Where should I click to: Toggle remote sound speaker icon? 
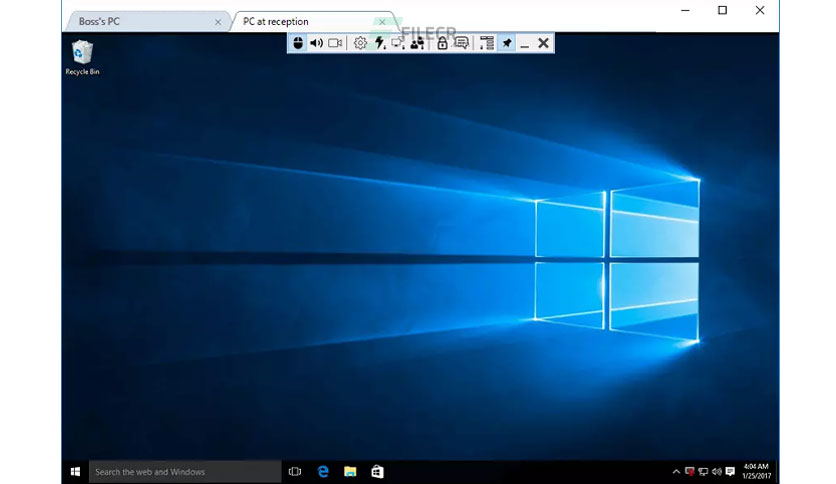tap(316, 43)
